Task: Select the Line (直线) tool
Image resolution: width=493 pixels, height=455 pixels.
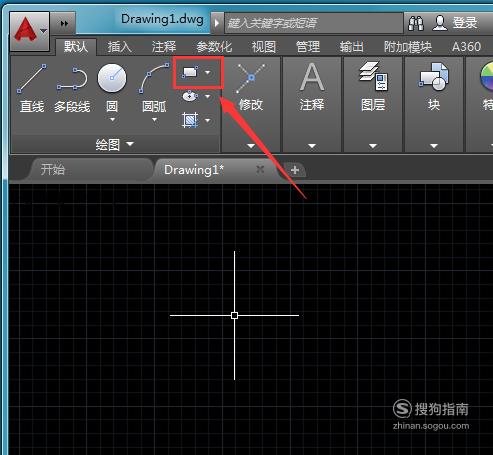Action: (x=32, y=88)
